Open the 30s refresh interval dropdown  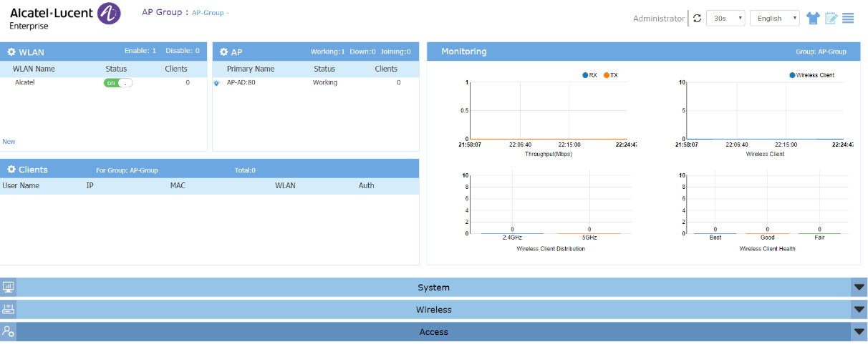725,19
